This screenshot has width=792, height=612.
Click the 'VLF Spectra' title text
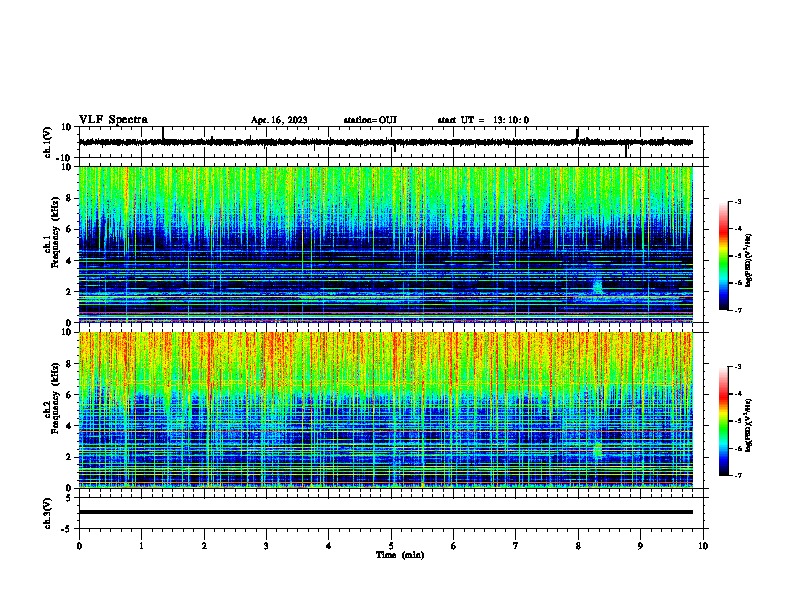113,120
